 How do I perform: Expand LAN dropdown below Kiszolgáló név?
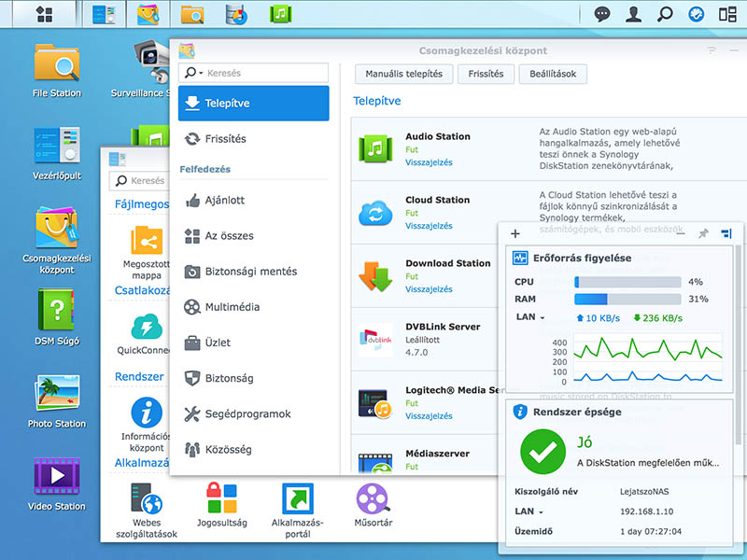529,511
